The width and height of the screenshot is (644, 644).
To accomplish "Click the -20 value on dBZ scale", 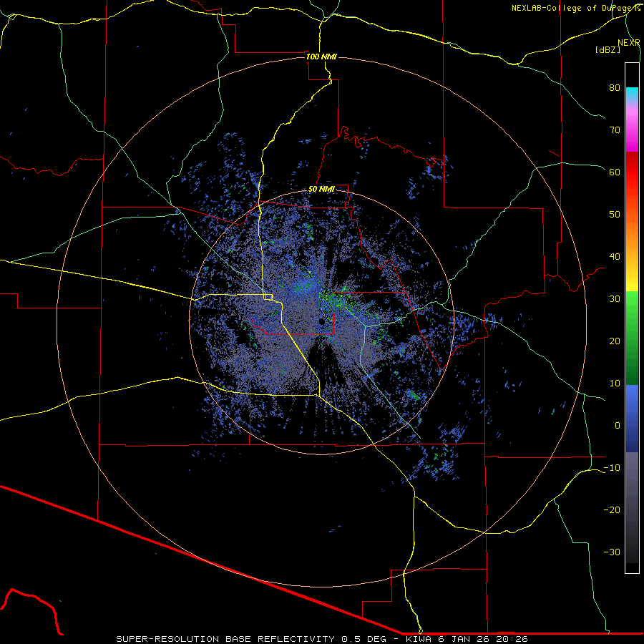I will click(612, 510).
